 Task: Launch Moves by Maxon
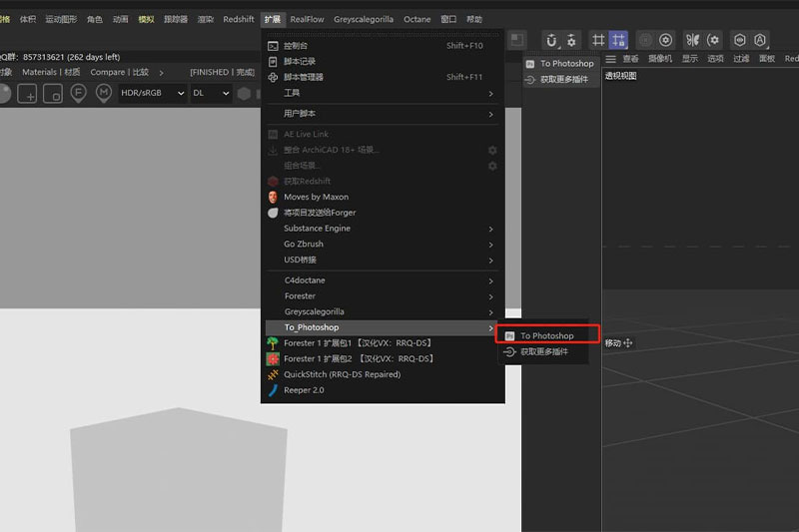click(383, 197)
